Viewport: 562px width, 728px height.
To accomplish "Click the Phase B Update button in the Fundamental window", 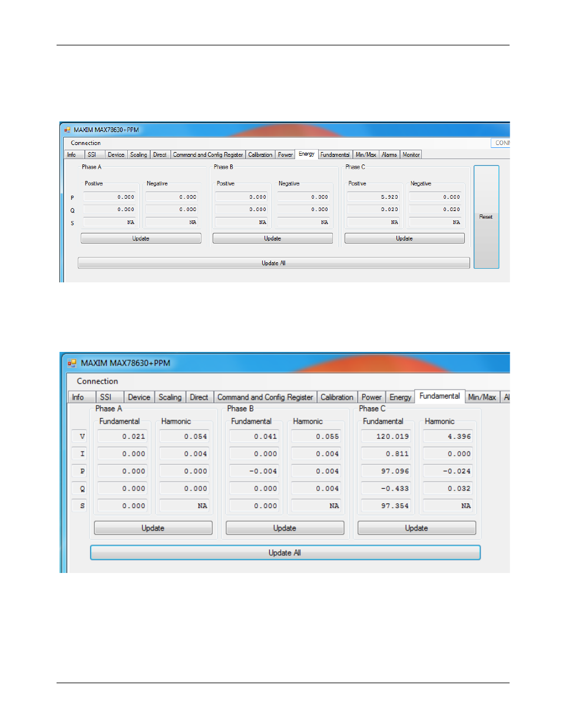I will click(x=285, y=528).
